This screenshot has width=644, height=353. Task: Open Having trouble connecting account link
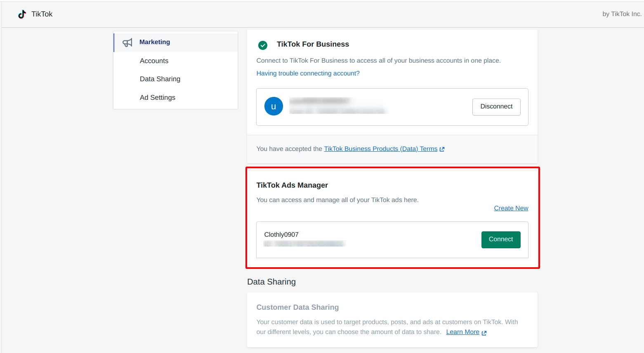(308, 73)
